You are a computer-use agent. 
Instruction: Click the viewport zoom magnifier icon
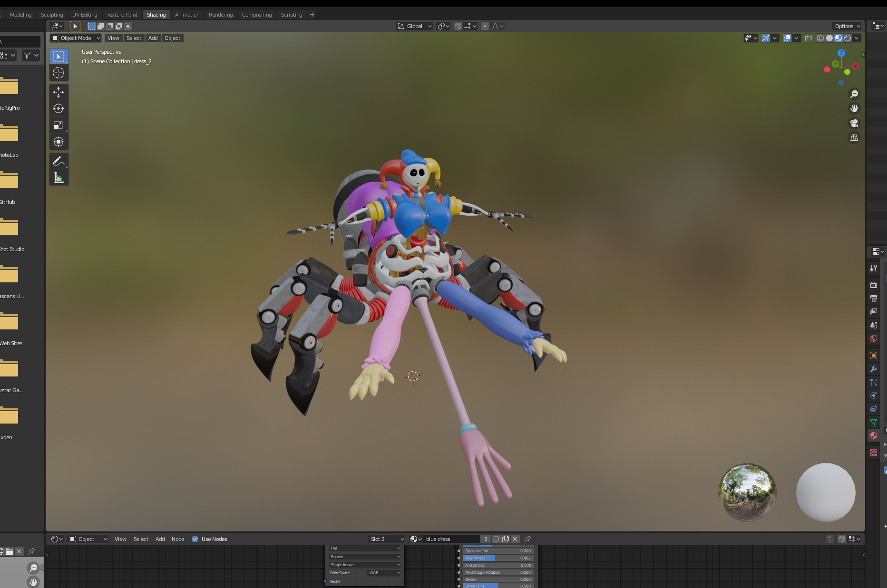coord(854,94)
